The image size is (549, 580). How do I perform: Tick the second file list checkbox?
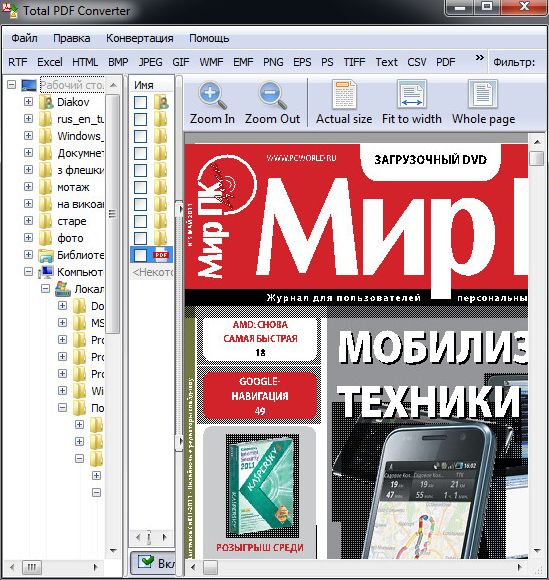click(140, 119)
